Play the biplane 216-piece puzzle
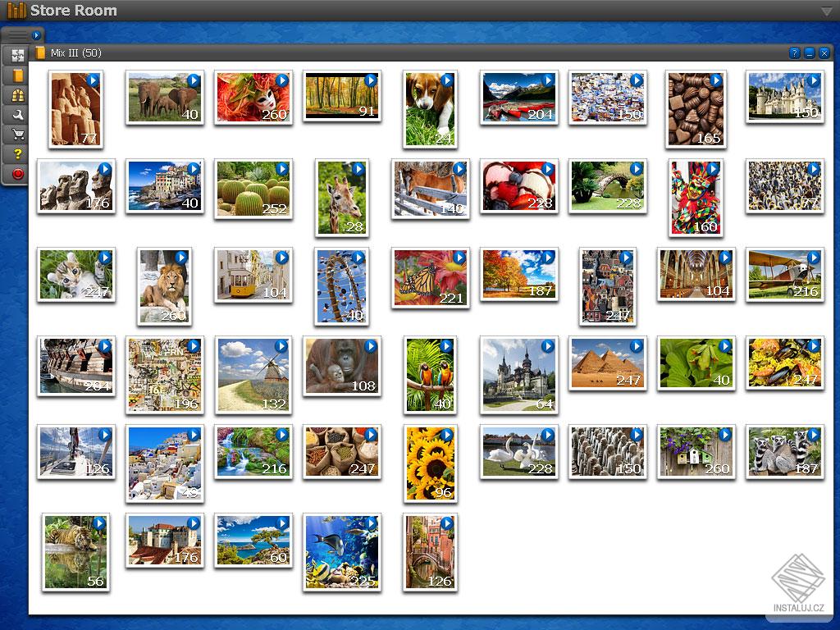This screenshot has width=840, height=630. [x=813, y=258]
